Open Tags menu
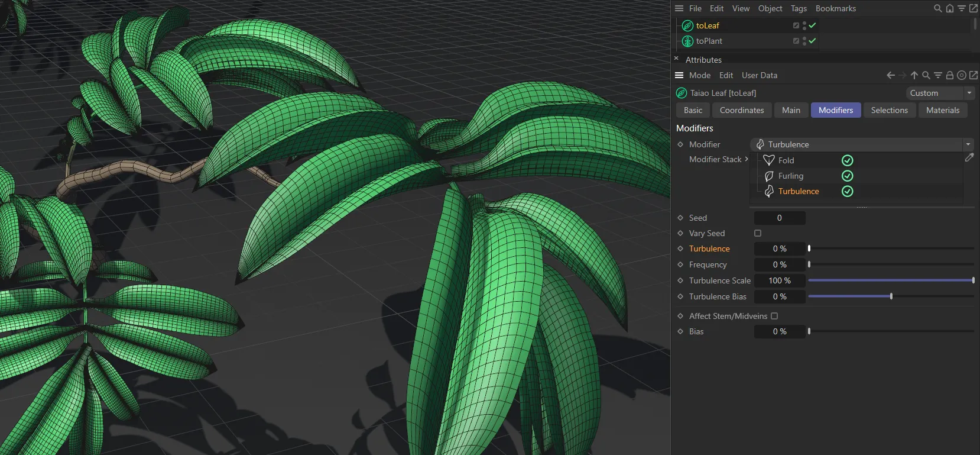This screenshot has height=455, width=980. tap(799, 8)
